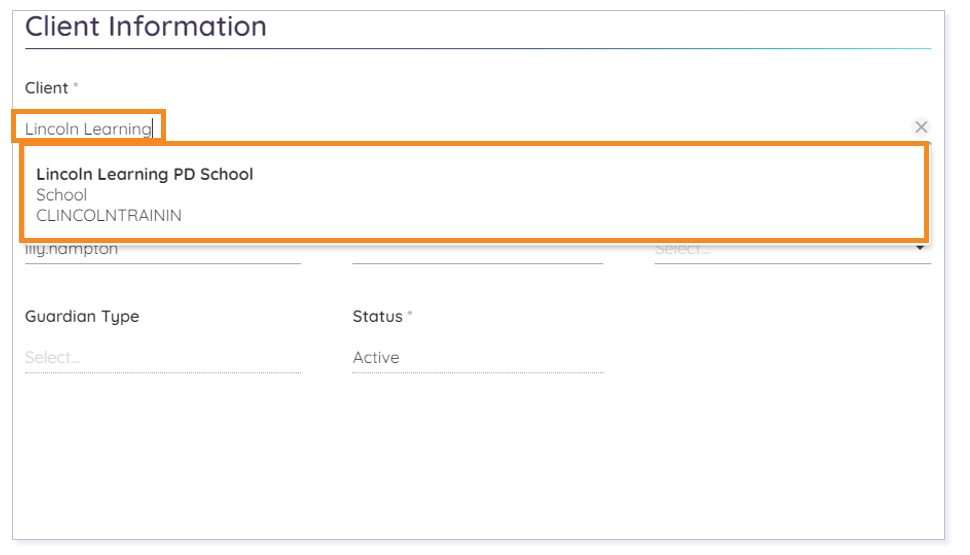Click the School type line in the suggestion
This screenshot has width=970, height=555.
[x=61, y=195]
